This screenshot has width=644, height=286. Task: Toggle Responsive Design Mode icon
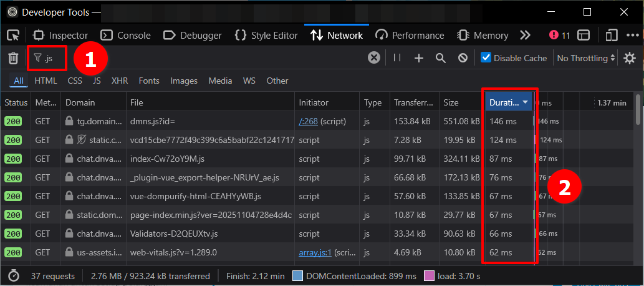click(612, 36)
